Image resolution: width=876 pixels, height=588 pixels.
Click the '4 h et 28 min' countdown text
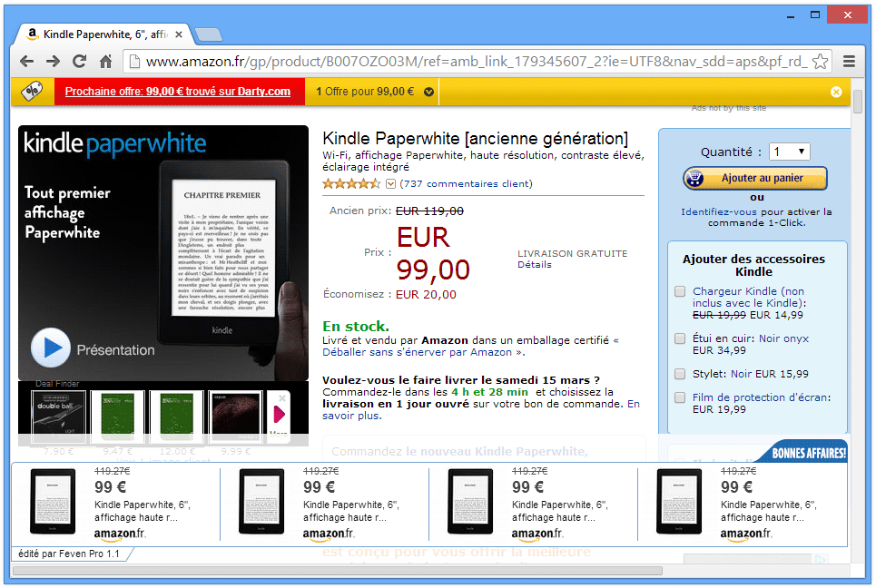[x=489, y=392]
